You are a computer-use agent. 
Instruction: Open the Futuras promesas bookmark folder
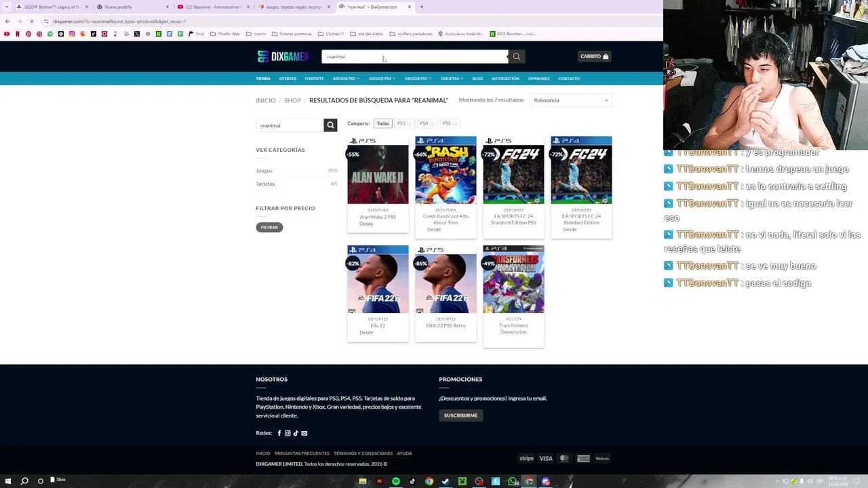click(x=292, y=34)
